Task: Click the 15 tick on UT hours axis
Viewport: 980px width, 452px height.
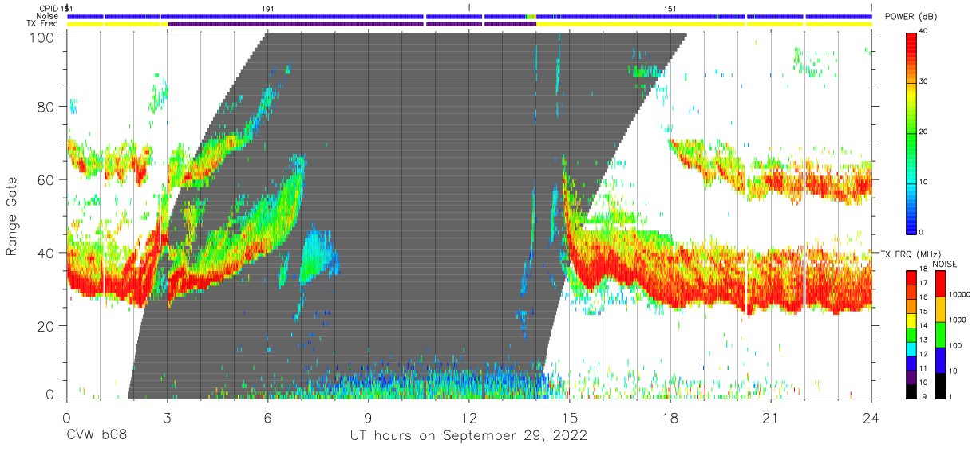Action: (570, 417)
